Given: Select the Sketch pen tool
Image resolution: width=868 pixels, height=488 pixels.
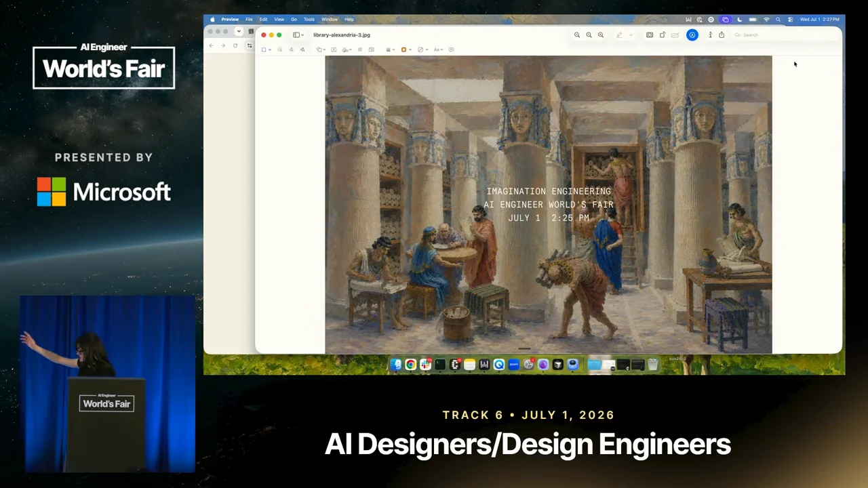Looking at the screenshot, I should [x=291, y=49].
